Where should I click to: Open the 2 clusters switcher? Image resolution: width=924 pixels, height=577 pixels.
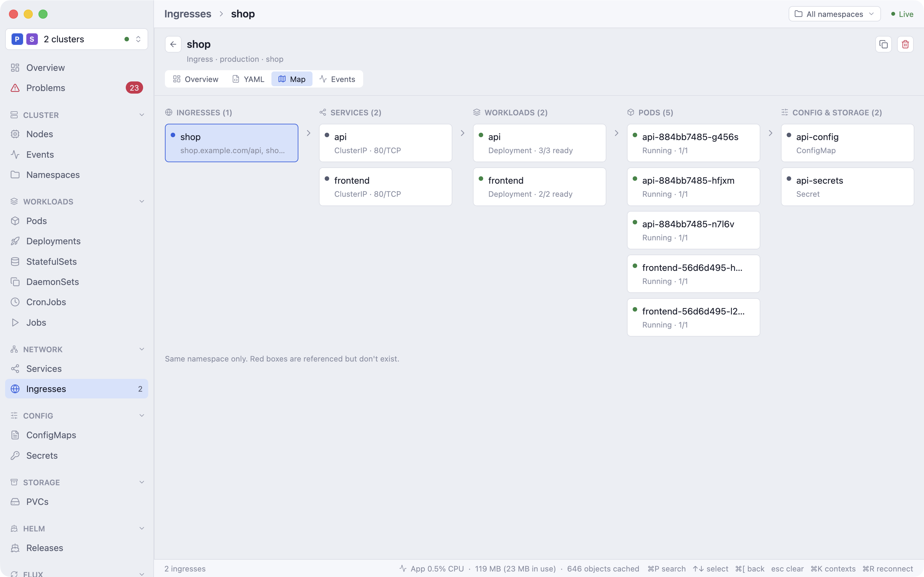[76, 39]
